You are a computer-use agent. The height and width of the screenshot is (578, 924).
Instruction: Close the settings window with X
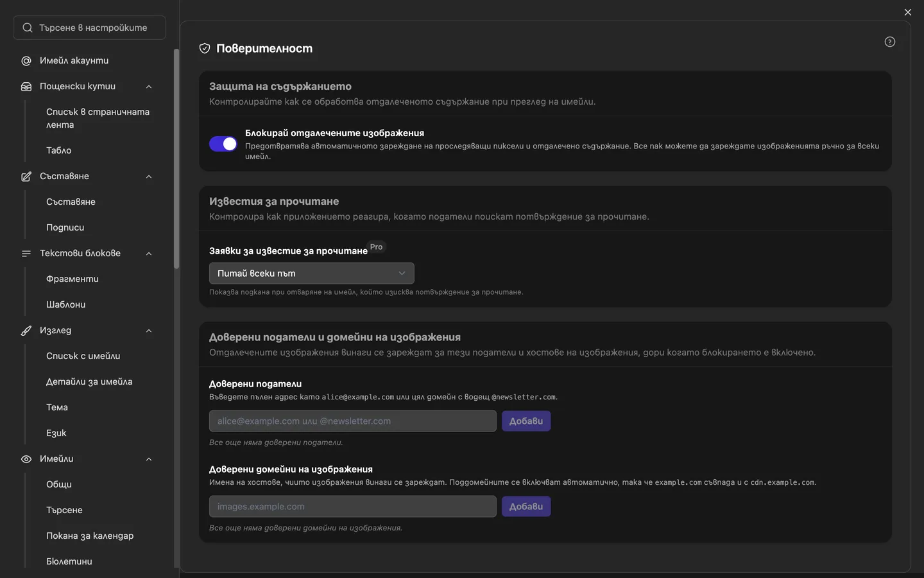(908, 12)
